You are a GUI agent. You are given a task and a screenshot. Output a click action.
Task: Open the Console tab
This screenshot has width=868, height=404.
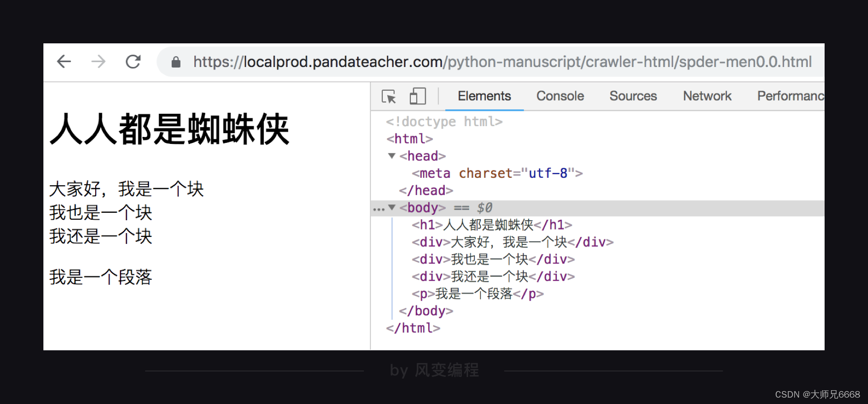(560, 96)
